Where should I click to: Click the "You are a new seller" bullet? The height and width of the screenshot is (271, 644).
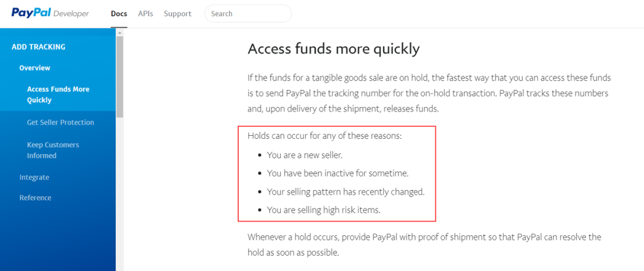(x=305, y=155)
